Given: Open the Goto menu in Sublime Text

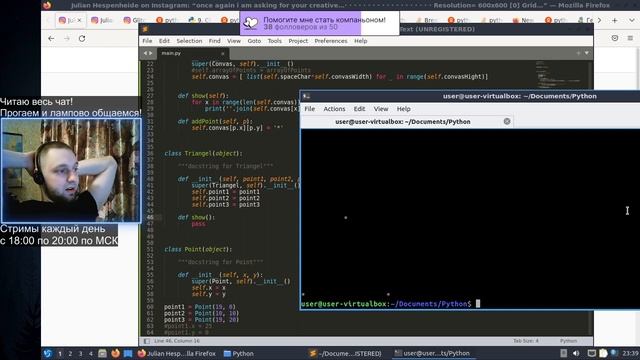Looking at the screenshot, I should tap(254, 41).
